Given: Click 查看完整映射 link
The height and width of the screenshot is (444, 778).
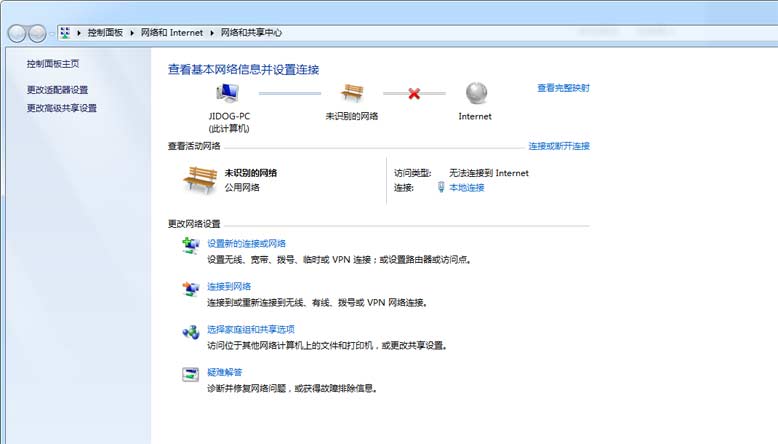Looking at the screenshot, I should (x=563, y=88).
